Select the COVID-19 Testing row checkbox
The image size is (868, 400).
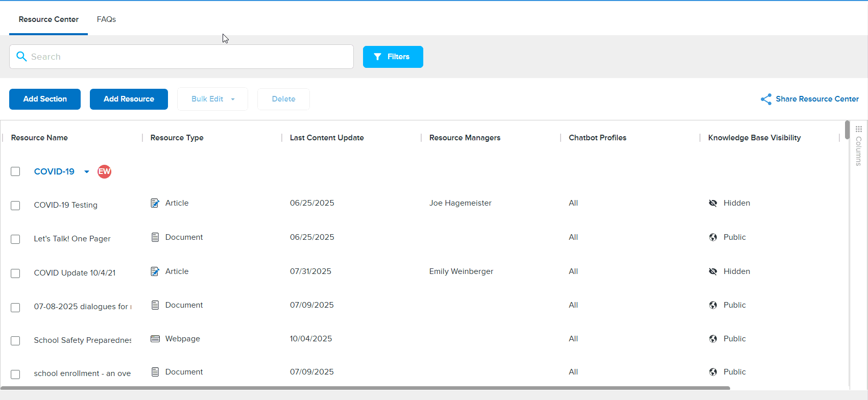[15, 206]
